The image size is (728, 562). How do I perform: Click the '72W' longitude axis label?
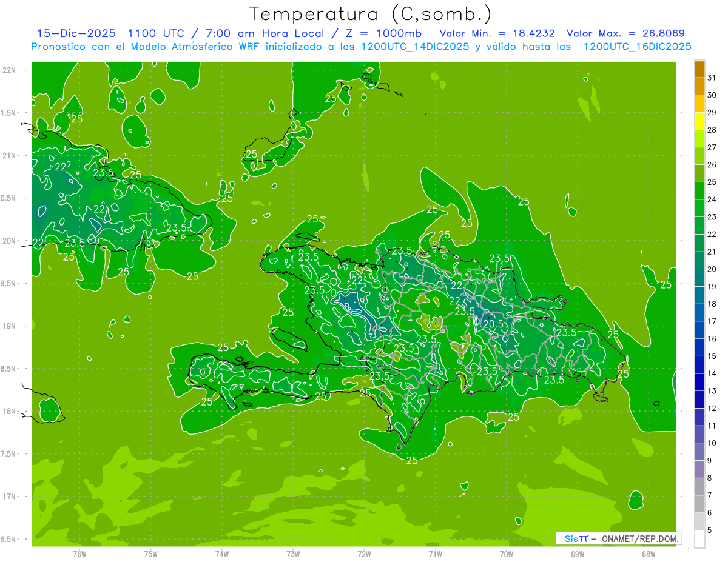(365, 554)
